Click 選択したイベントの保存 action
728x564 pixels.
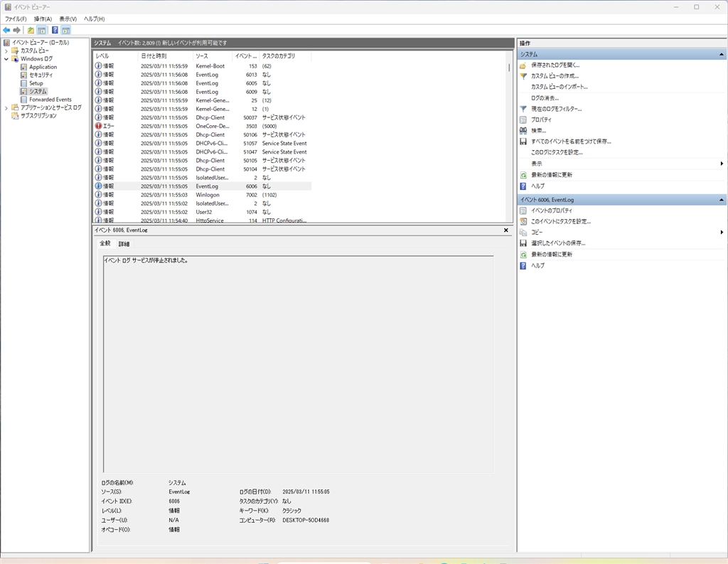click(558, 243)
